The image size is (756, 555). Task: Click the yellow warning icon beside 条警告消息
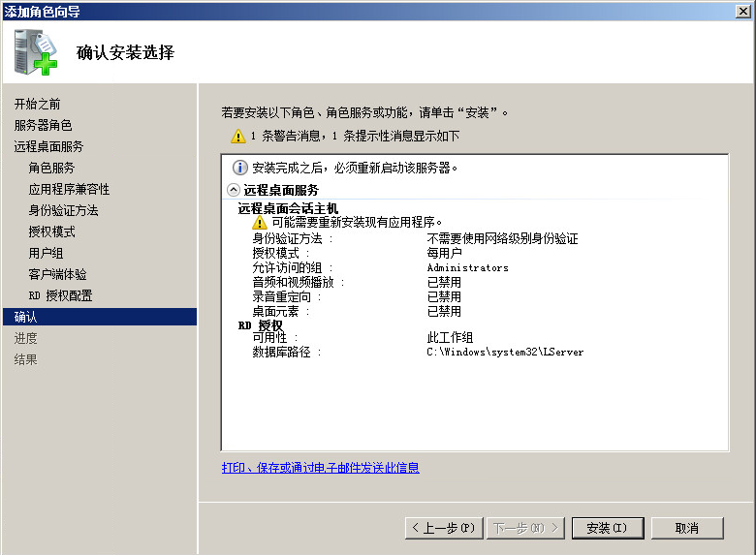click(x=238, y=137)
